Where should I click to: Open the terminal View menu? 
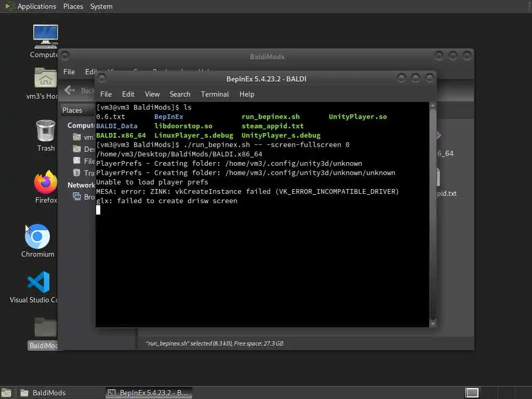pyautogui.click(x=152, y=95)
